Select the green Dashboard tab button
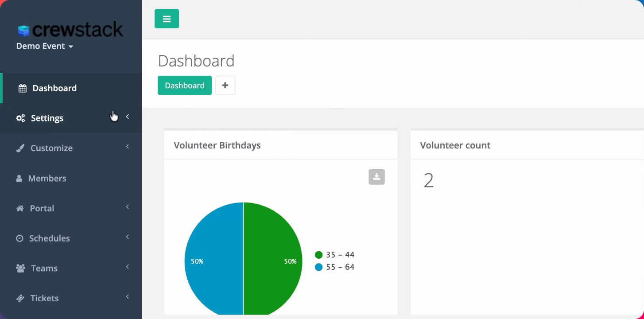The width and height of the screenshot is (644, 319). pyautogui.click(x=185, y=86)
